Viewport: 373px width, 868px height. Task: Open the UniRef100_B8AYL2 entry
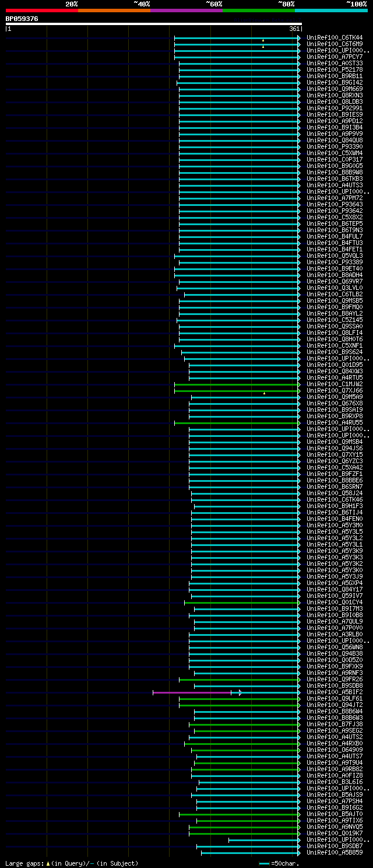click(x=334, y=314)
